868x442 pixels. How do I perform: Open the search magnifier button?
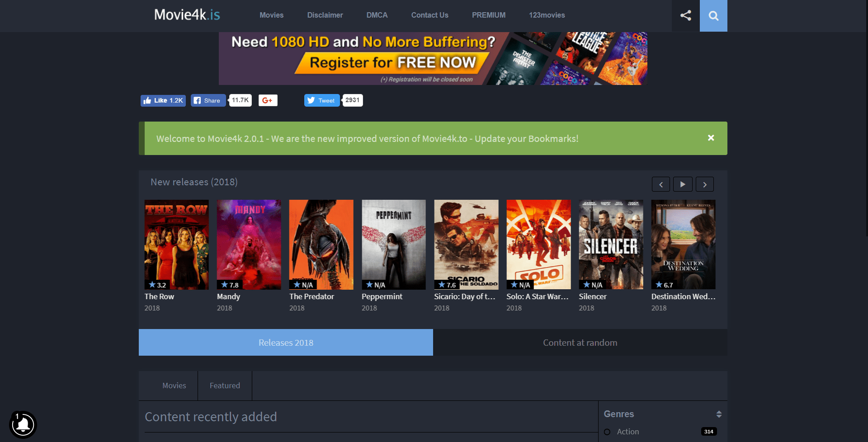713,16
